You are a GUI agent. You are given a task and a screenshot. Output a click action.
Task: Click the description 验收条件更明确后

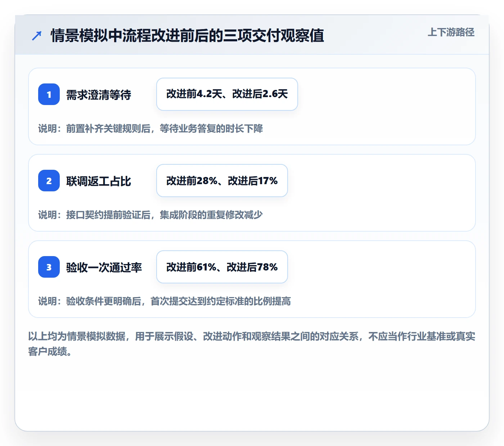click(x=165, y=301)
